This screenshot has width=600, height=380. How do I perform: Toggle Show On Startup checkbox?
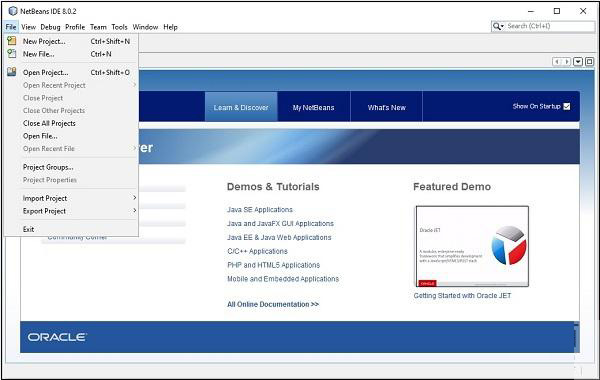pos(567,106)
